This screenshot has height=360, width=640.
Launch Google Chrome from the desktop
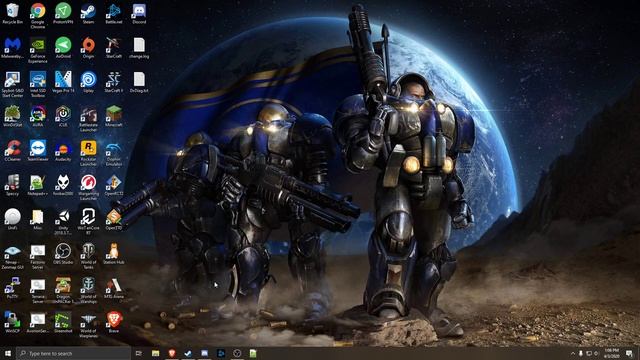point(38,16)
